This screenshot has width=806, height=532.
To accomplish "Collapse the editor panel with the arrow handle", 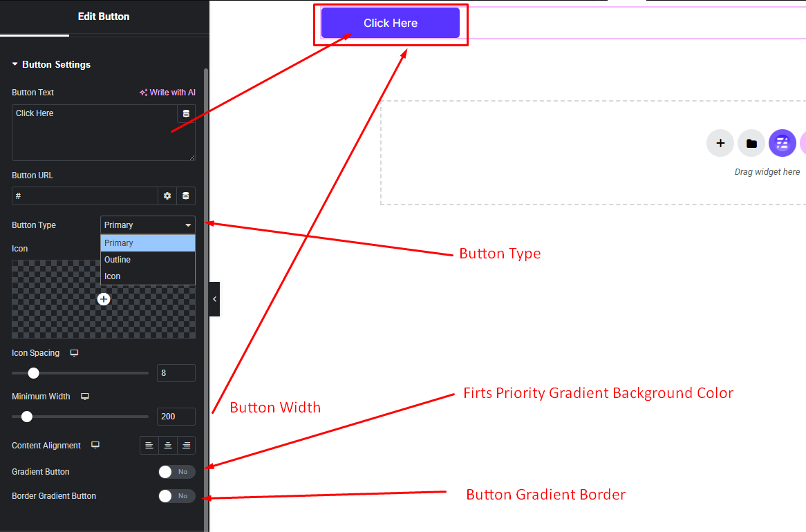I will [x=214, y=299].
